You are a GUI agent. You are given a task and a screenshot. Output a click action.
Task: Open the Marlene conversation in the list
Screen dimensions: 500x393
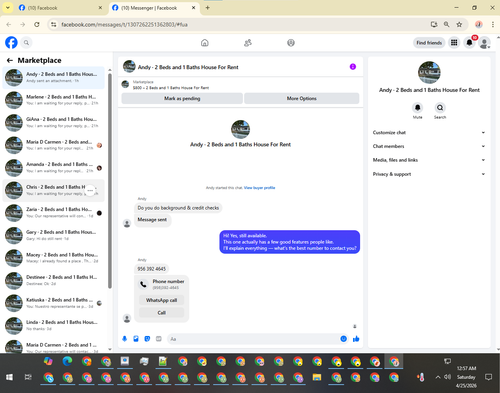(x=54, y=100)
